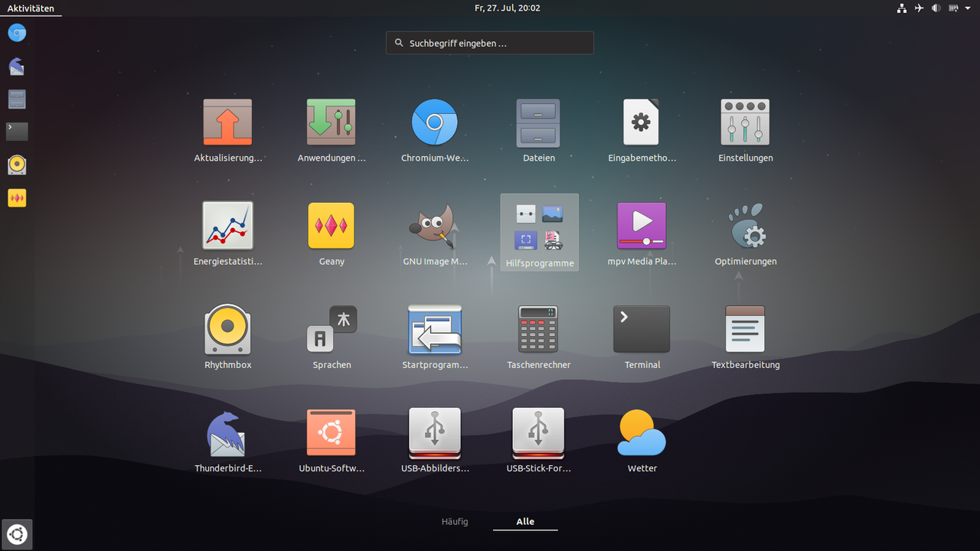Open Textbearbeitung text editor
Image resolution: width=980 pixels, height=551 pixels.
(745, 329)
